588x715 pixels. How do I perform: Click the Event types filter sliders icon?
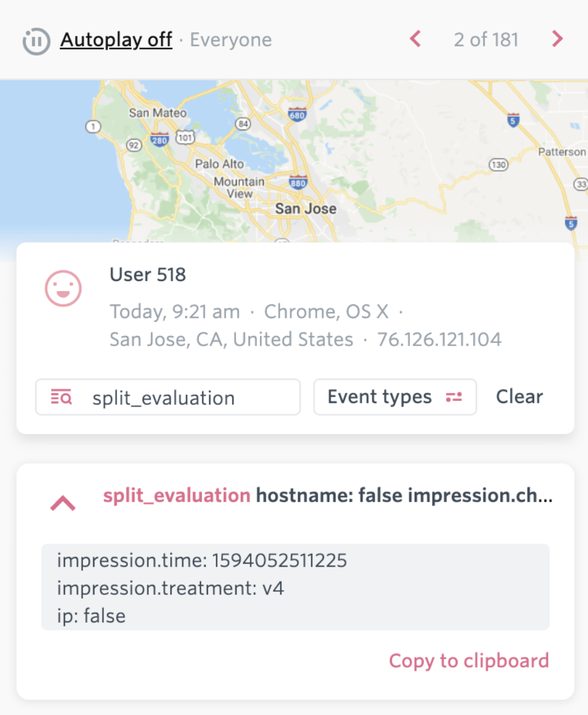tap(454, 398)
